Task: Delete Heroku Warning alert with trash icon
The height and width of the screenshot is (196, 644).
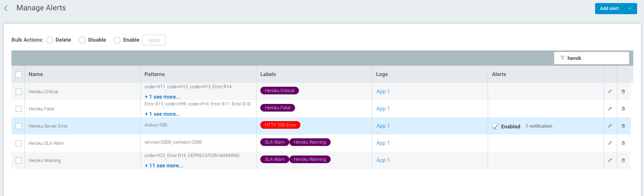Action: pyautogui.click(x=623, y=160)
